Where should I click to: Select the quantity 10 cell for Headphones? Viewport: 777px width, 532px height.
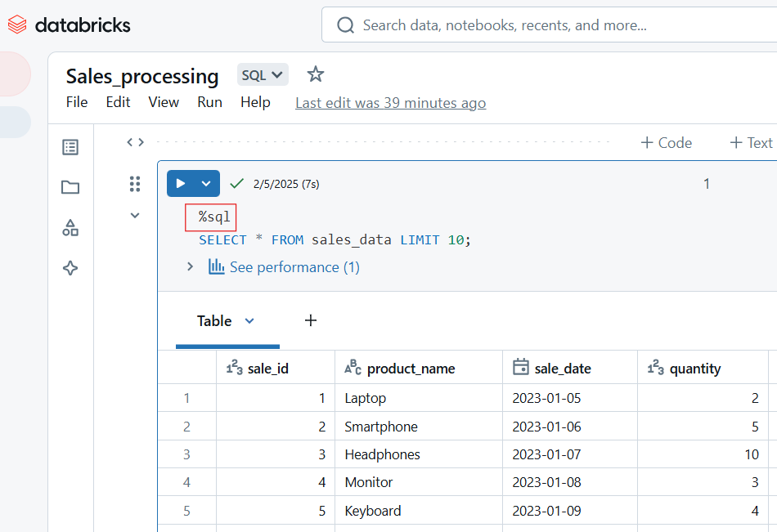tap(703, 454)
